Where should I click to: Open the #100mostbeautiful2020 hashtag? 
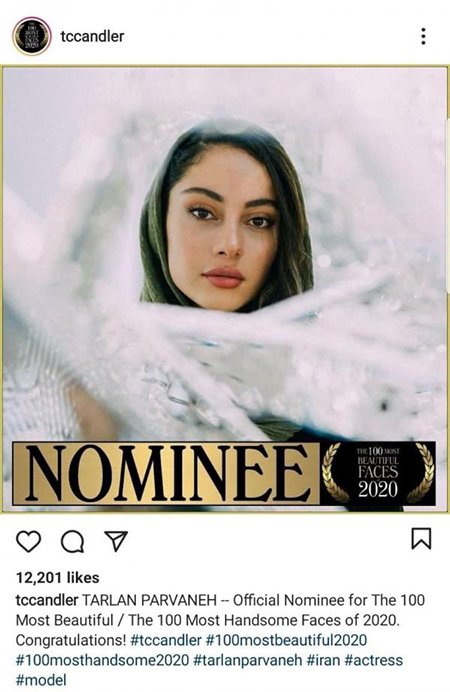coord(286,640)
